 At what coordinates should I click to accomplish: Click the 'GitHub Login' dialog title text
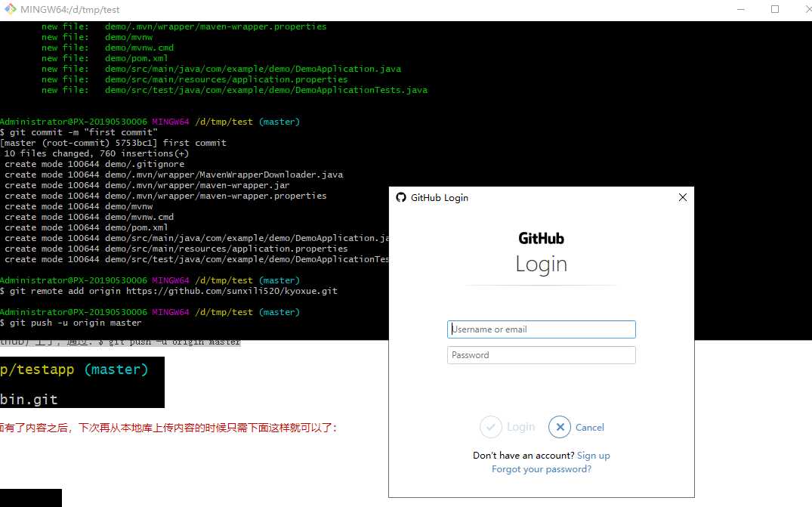pos(439,198)
